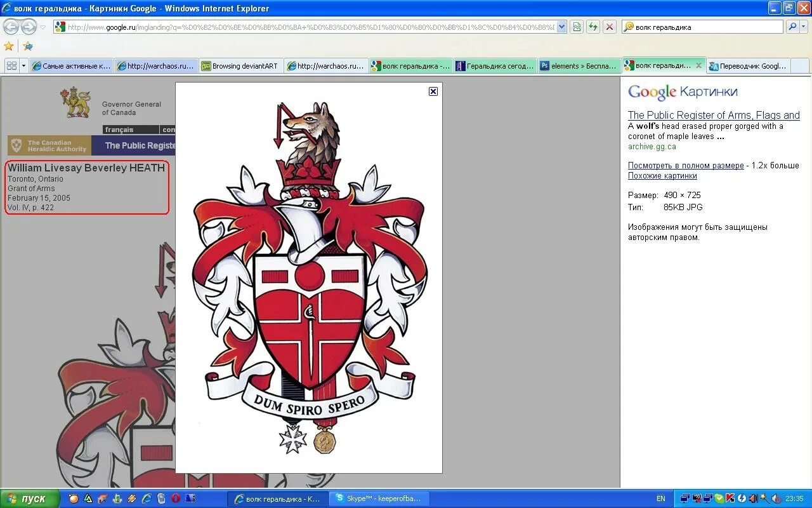Screen dimensions: 812x508
Task: Click the system clock showing 23:35
Action: pyautogui.click(x=794, y=498)
